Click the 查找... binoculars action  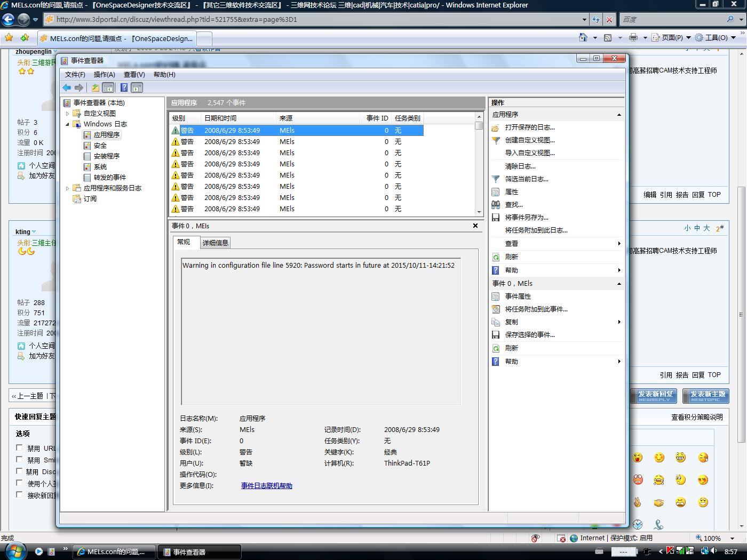[514, 205]
